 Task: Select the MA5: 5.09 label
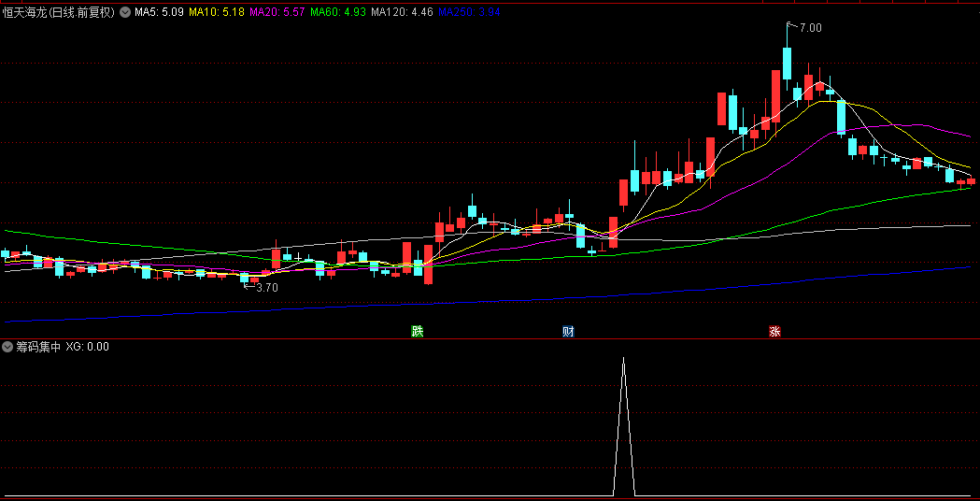tap(160, 12)
